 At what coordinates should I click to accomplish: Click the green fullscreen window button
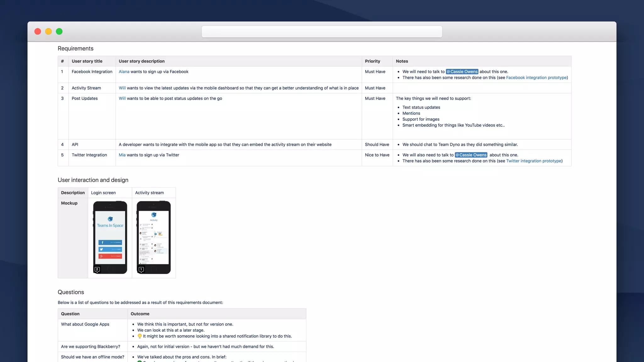(59, 31)
